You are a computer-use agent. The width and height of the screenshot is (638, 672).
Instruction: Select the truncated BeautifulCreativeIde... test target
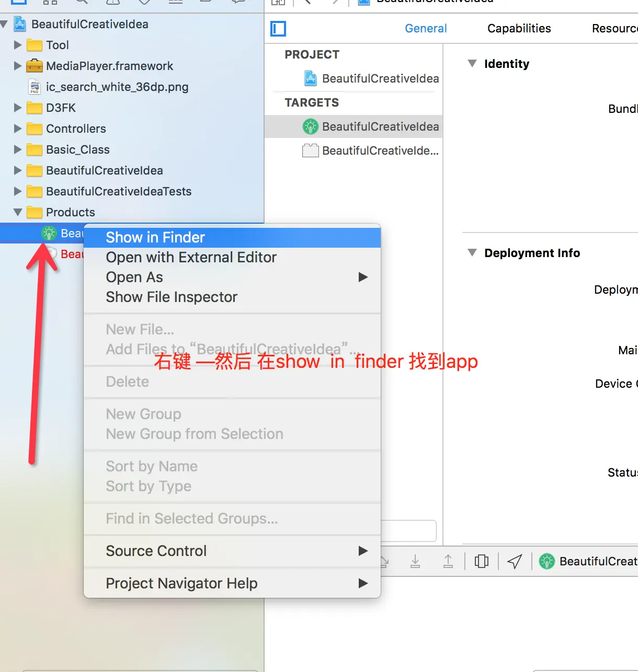354,150
